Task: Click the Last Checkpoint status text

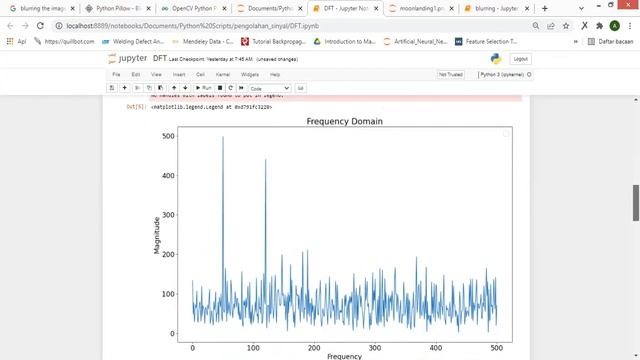Action: [x=211, y=59]
